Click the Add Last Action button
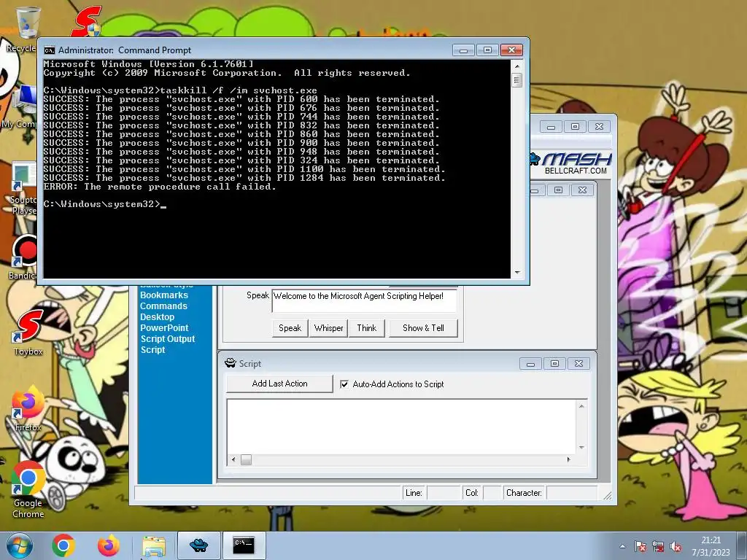 point(279,384)
